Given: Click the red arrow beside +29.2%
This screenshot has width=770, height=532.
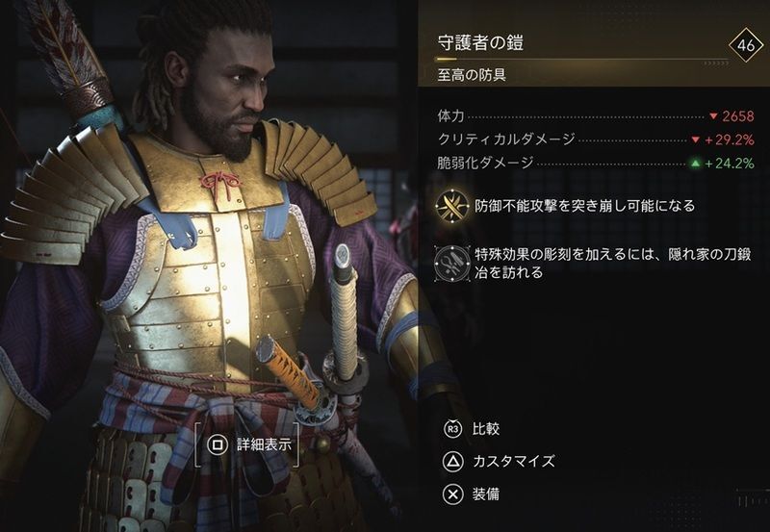Looking at the screenshot, I should coord(695,139).
